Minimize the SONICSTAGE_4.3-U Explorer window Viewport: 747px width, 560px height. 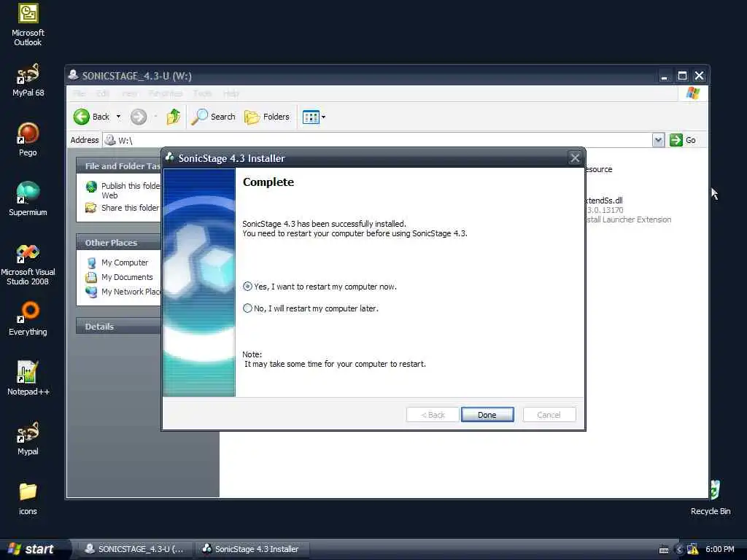tap(664, 76)
